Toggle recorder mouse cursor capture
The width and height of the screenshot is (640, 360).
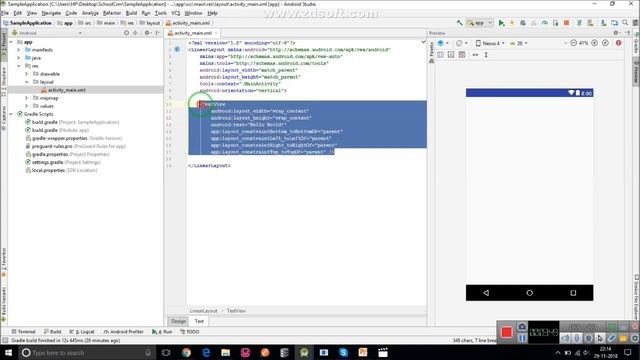coord(600,338)
